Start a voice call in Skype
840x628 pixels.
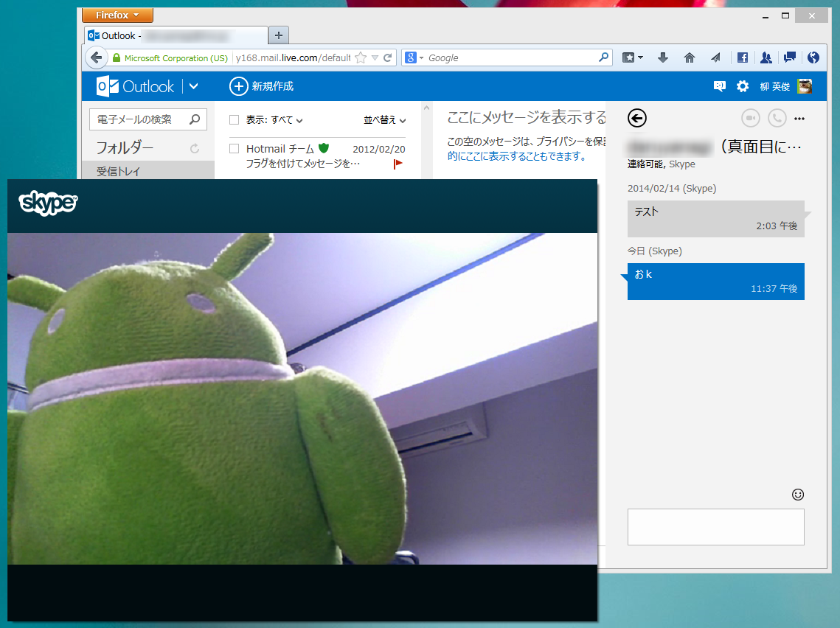[x=775, y=118]
